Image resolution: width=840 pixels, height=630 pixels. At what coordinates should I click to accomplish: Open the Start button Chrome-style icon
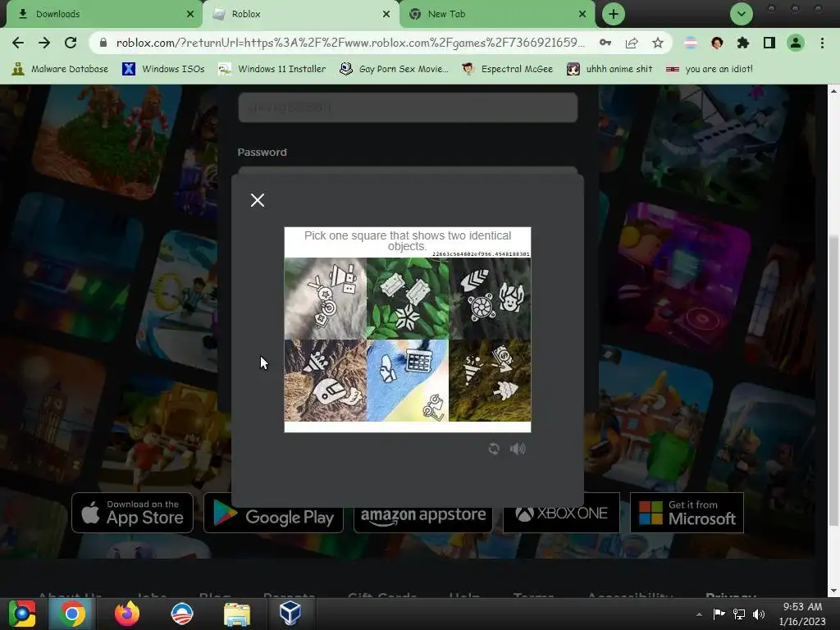coord(22,614)
